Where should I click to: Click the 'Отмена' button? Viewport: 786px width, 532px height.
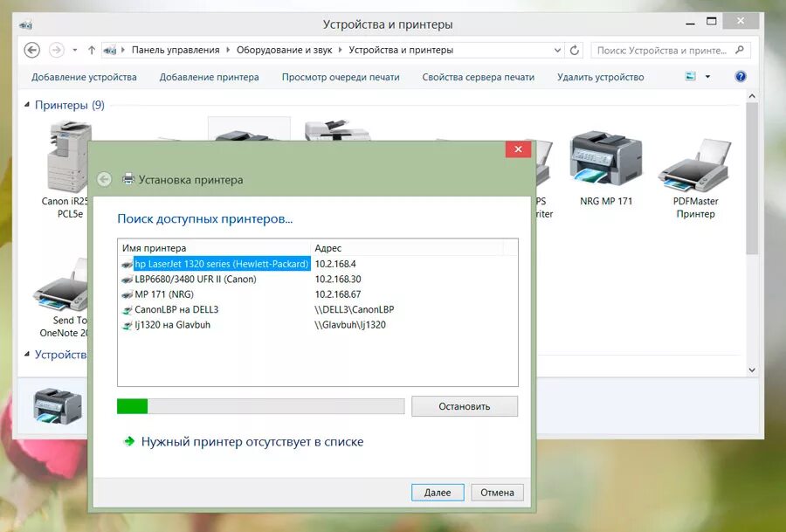pos(497,493)
